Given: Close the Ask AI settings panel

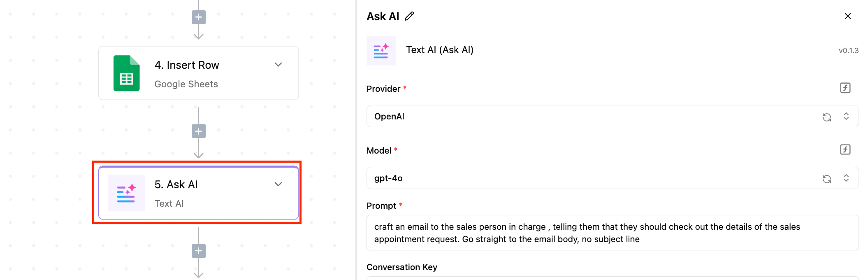Looking at the screenshot, I should pyautogui.click(x=848, y=16).
